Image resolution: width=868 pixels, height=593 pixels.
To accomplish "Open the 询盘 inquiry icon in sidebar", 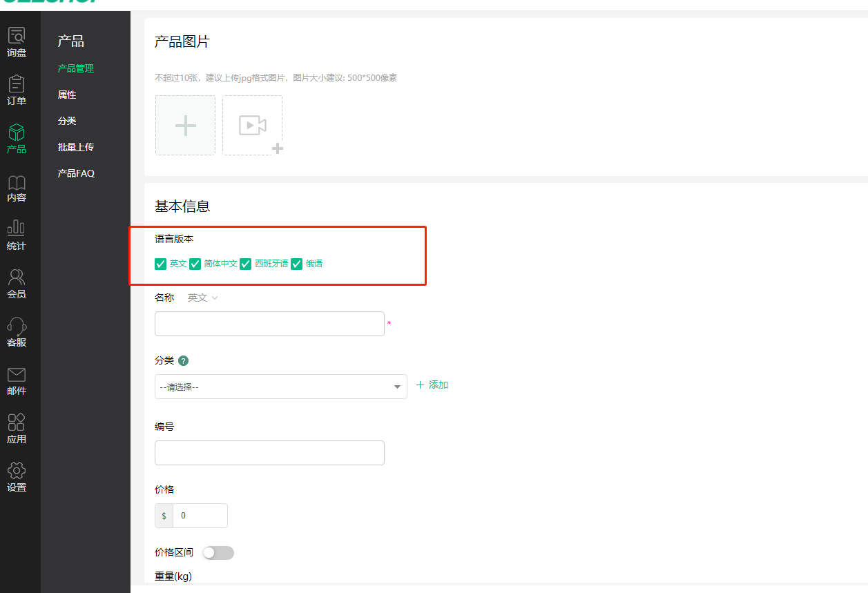I will point(17,36).
